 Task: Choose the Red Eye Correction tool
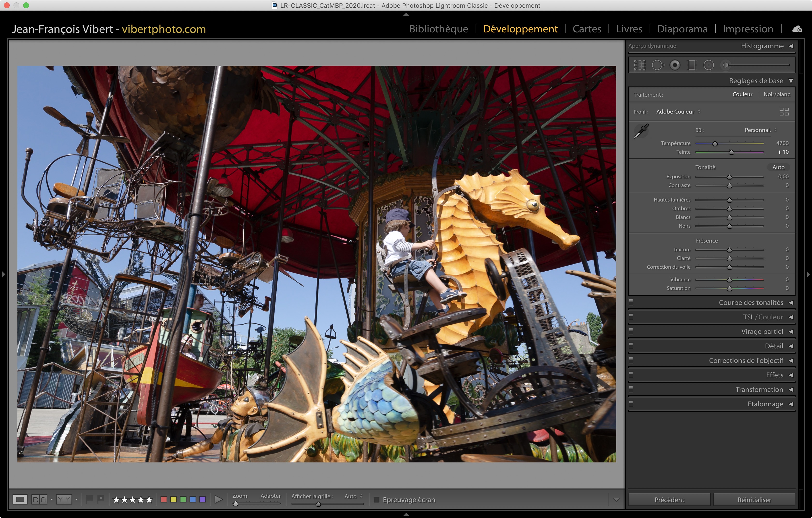[x=675, y=65]
